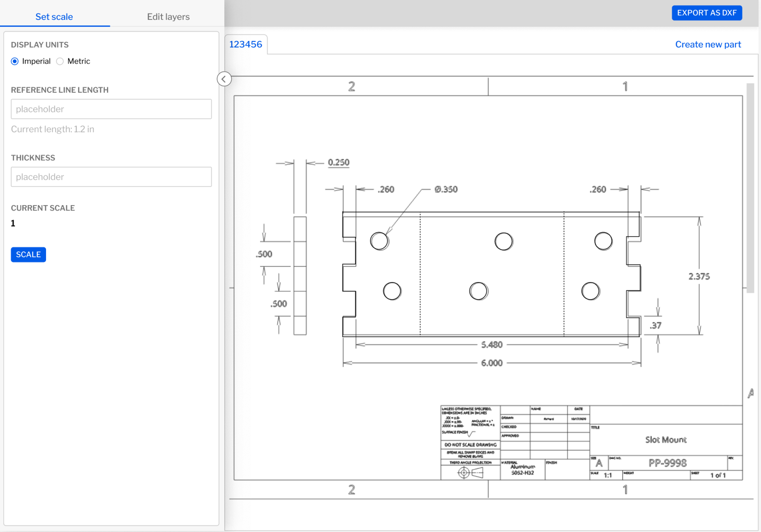Click the Ø.350 diameter dimension label
Viewport: 761px width, 532px height.
446,189
